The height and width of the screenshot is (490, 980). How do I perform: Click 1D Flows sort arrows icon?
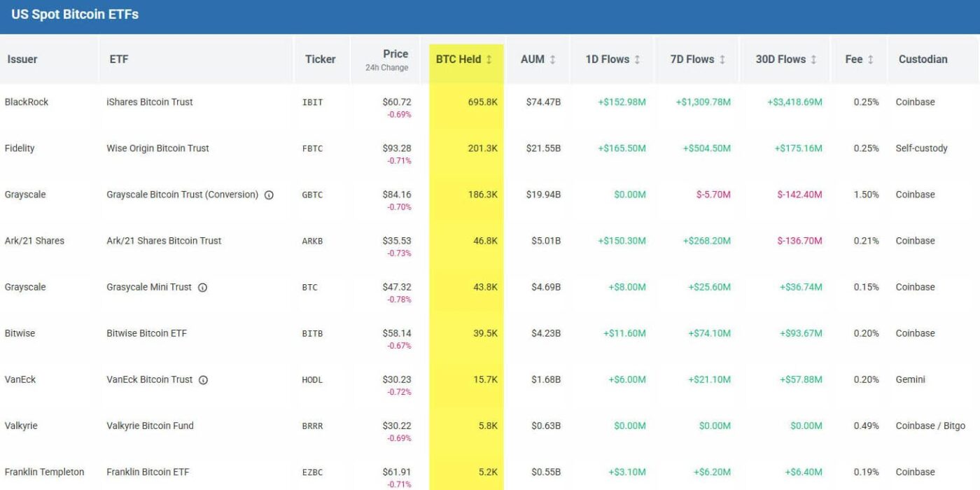pos(637,59)
